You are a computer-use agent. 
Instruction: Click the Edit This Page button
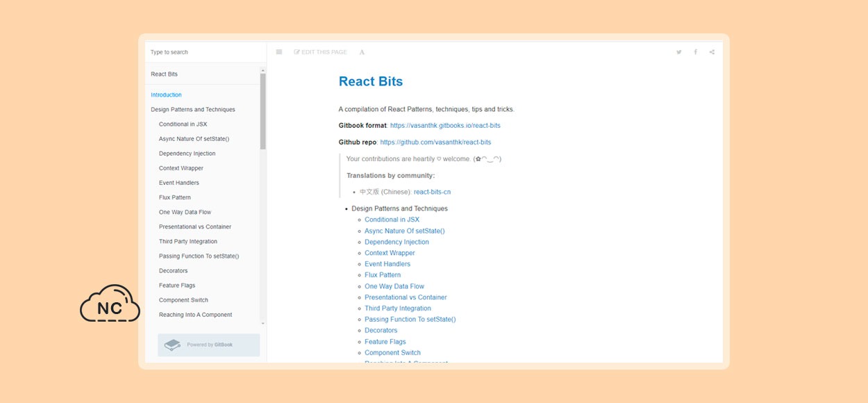[x=320, y=52]
